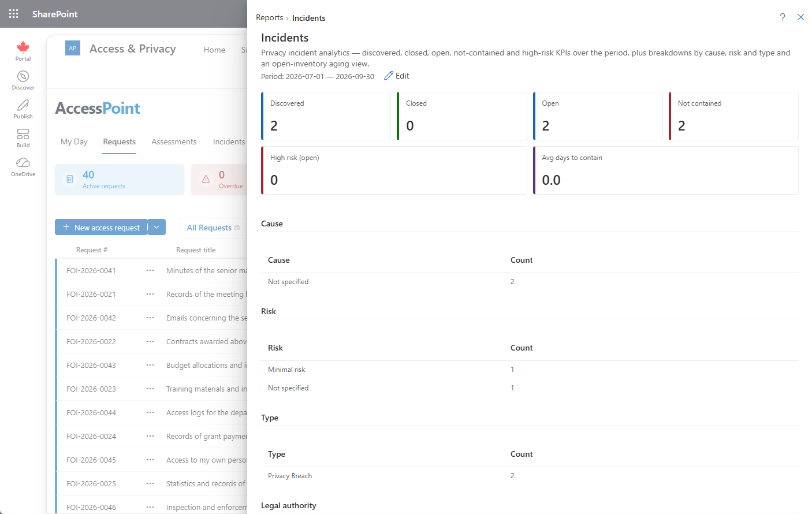Open the 40 Active requests card
Viewport: 812px width, 514px height.
tap(120, 180)
